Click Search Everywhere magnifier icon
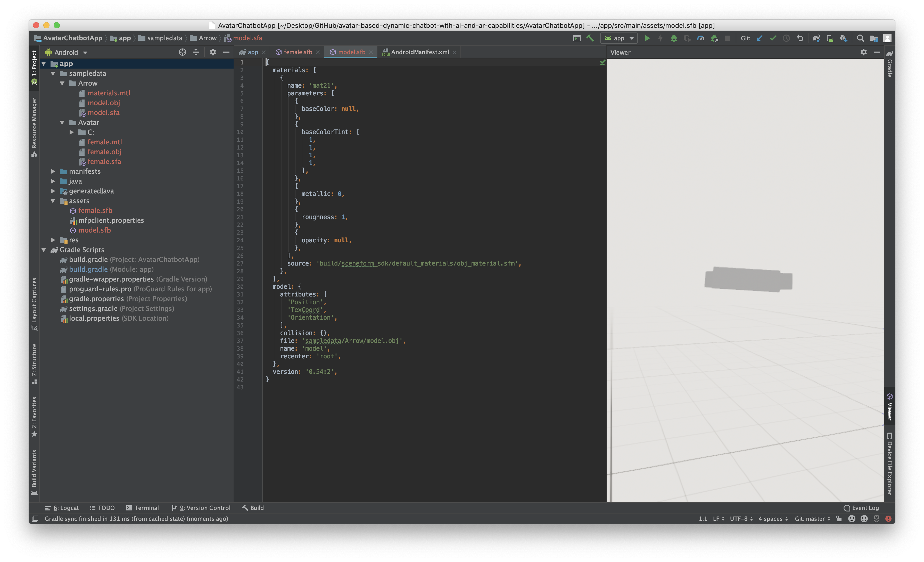This screenshot has height=562, width=924. (x=860, y=38)
